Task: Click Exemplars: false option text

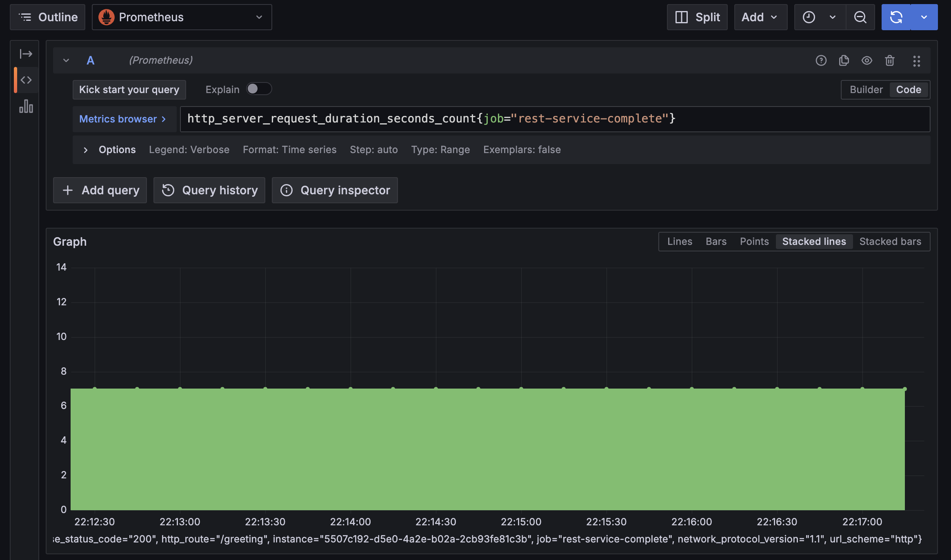Action: pos(522,150)
